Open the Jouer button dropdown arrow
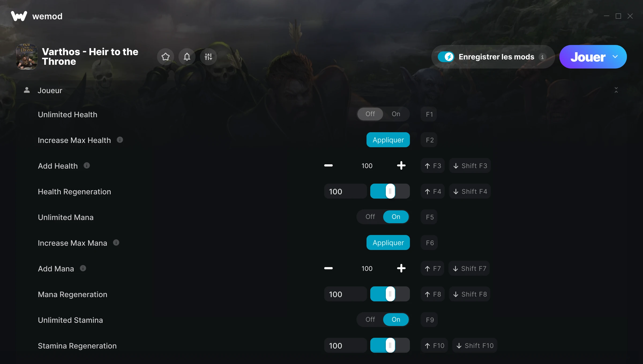 [x=615, y=57]
